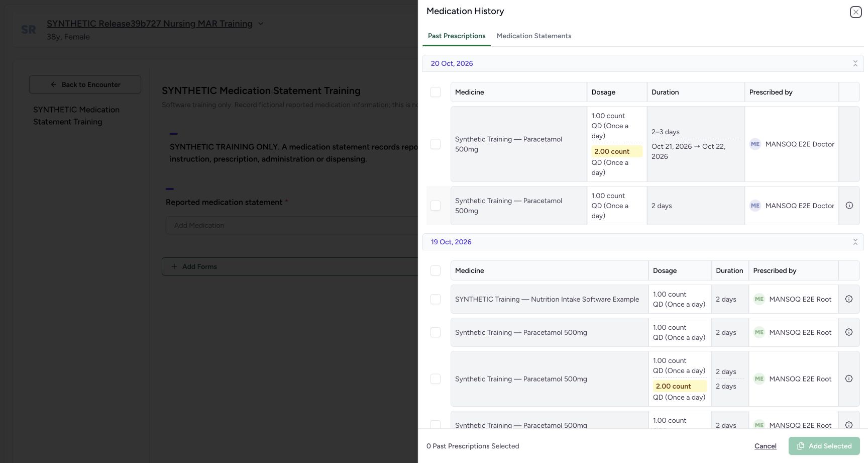Click the Add Selected button
The width and height of the screenshot is (868, 463).
pos(824,446)
